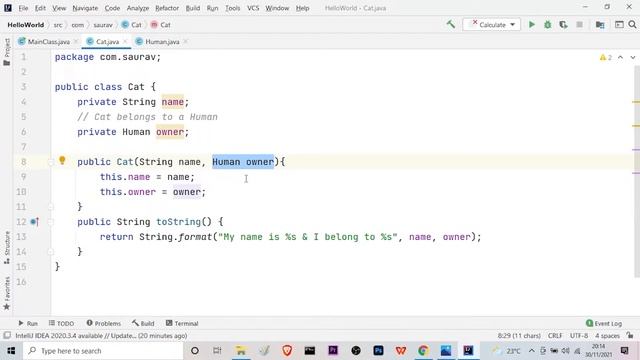Viewport: 640px width, 360px height.
Task: Click the Cat class breadcrumb
Action: tap(131, 25)
